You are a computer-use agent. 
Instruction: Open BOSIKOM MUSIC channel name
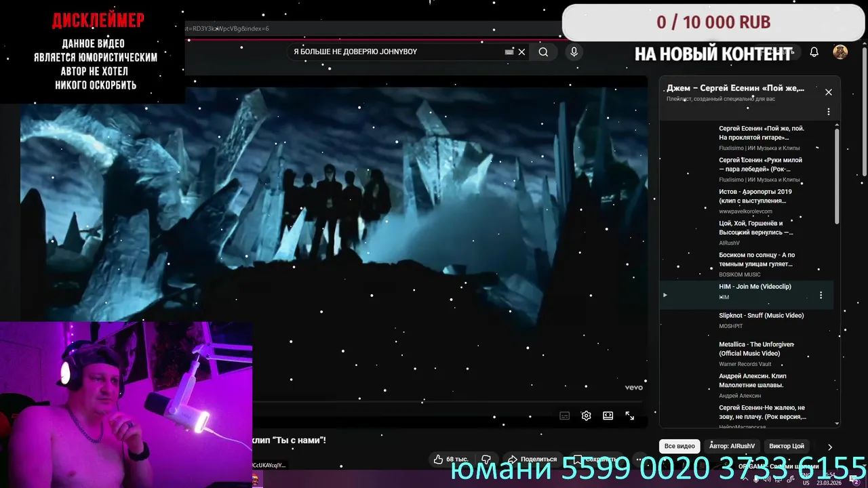point(740,274)
